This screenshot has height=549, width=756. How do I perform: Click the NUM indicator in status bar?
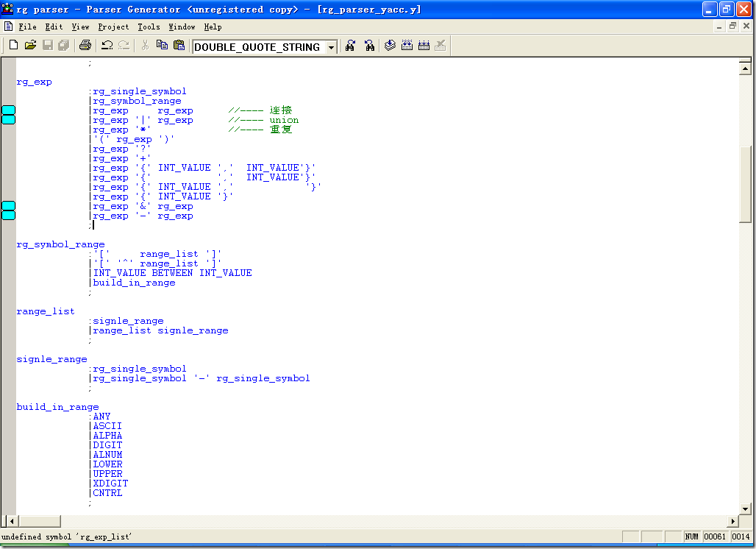(x=692, y=536)
